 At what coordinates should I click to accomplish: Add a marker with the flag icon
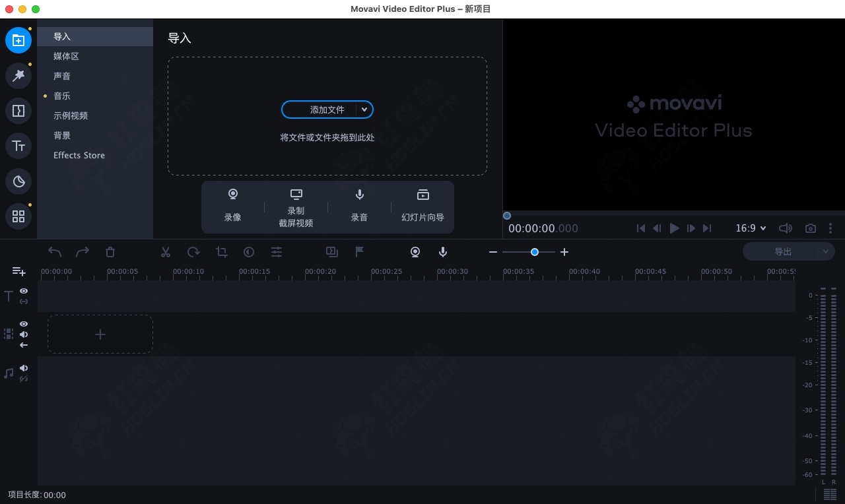click(x=360, y=251)
